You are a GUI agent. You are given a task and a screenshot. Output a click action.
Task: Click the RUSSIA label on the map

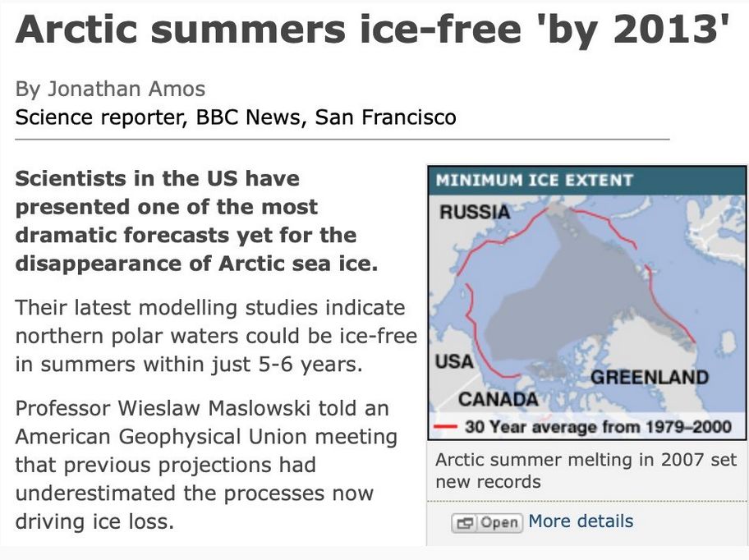pyautogui.click(x=474, y=212)
